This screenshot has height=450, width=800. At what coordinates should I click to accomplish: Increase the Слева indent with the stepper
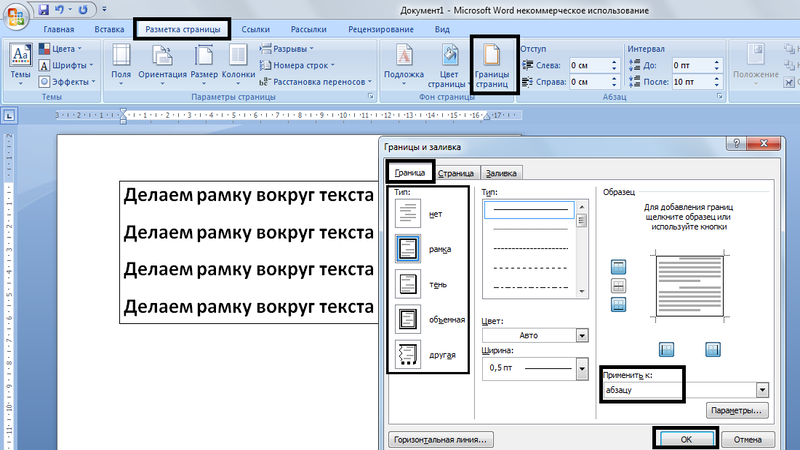point(614,62)
